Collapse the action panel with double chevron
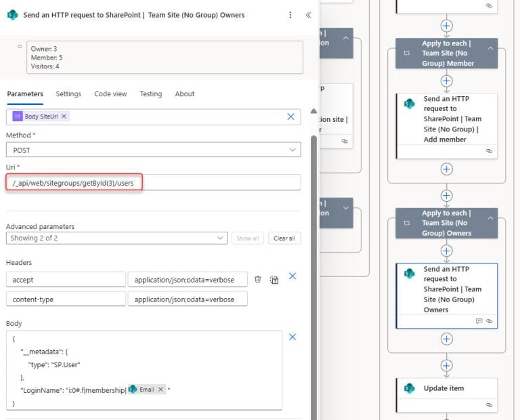The height and width of the screenshot is (420, 520). point(308,15)
